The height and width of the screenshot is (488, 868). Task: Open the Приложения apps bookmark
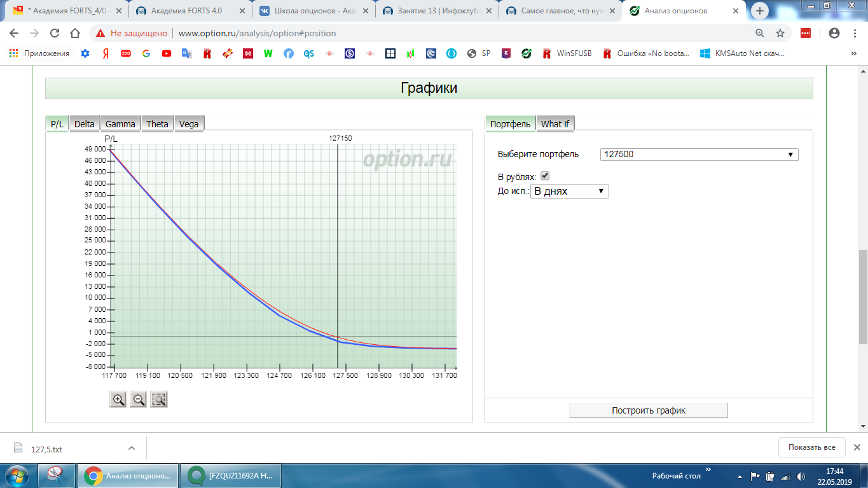(39, 53)
